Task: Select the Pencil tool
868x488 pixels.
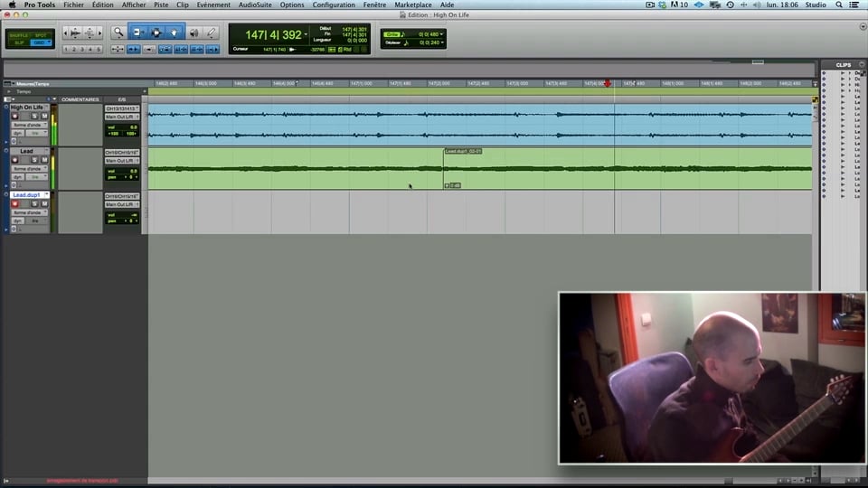Action: pyautogui.click(x=212, y=33)
